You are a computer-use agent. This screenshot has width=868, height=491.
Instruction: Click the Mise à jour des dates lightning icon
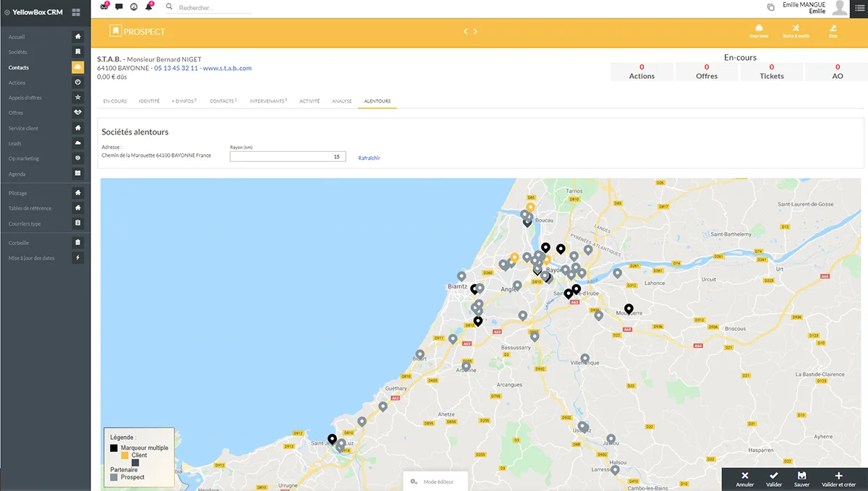[x=78, y=258]
